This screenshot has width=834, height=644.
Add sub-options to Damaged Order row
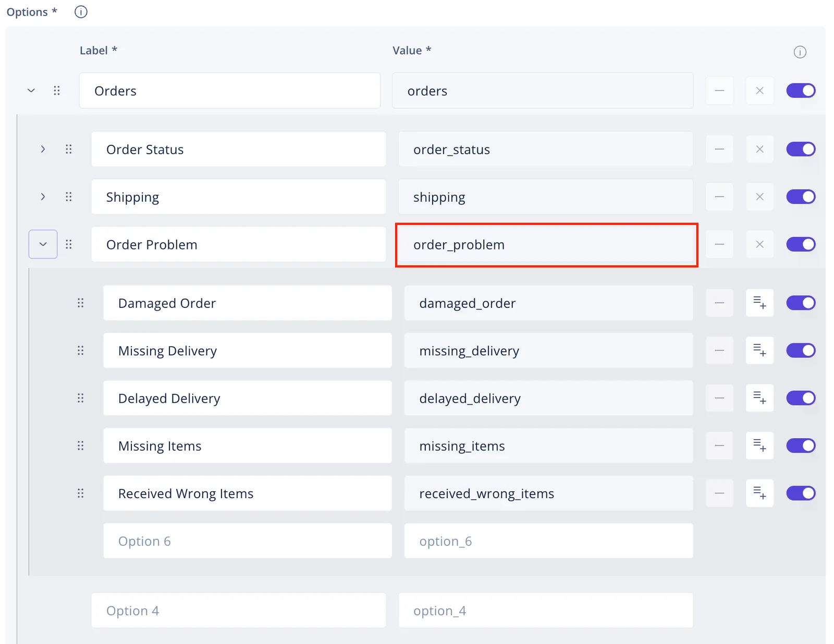[x=759, y=303]
